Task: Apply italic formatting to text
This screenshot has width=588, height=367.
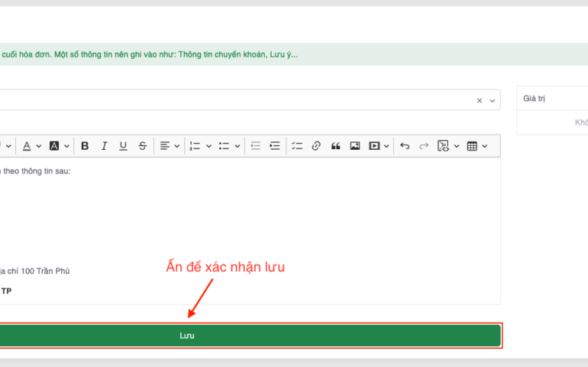Action: [104, 146]
